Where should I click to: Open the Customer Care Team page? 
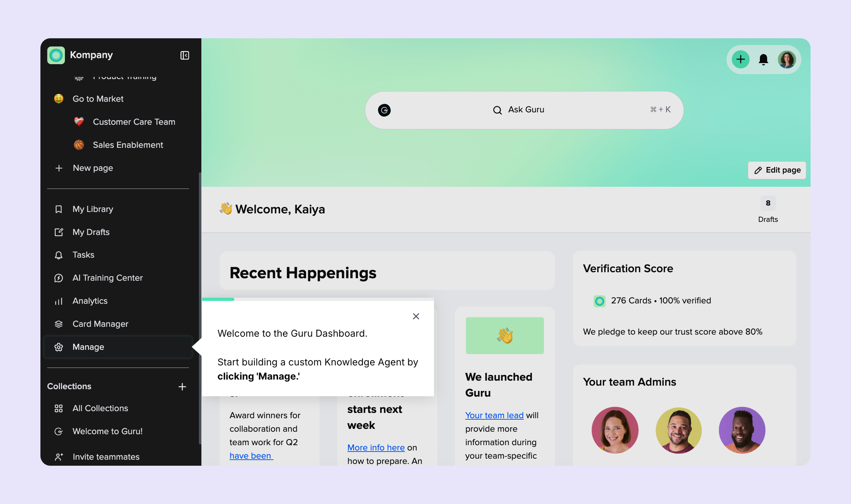tap(134, 122)
